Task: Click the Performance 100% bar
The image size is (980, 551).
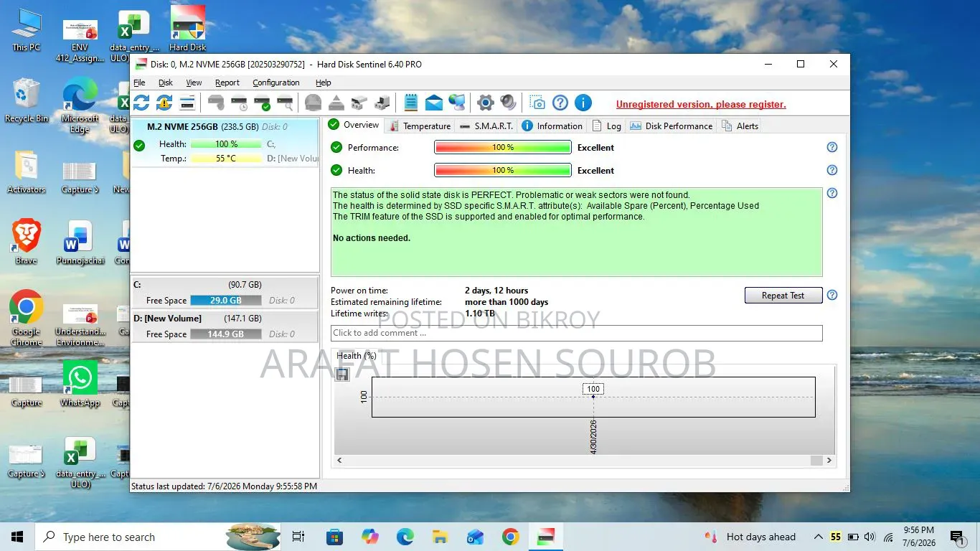Action: click(x=503, y=147)
